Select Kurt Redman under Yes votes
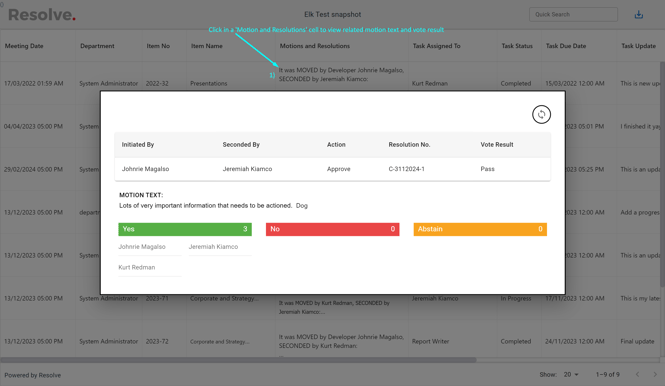665x386 pixels. click(137, 268)
